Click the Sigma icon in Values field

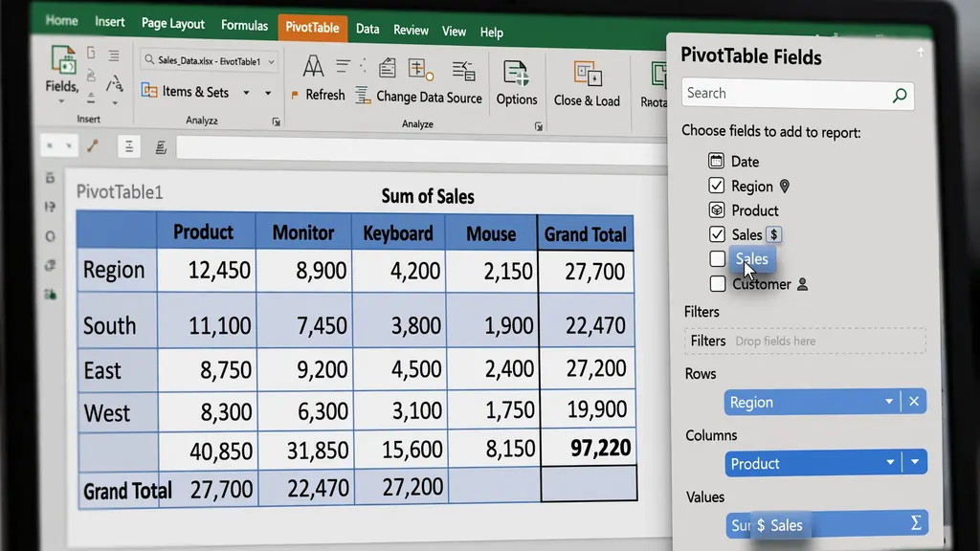(916, 523)
